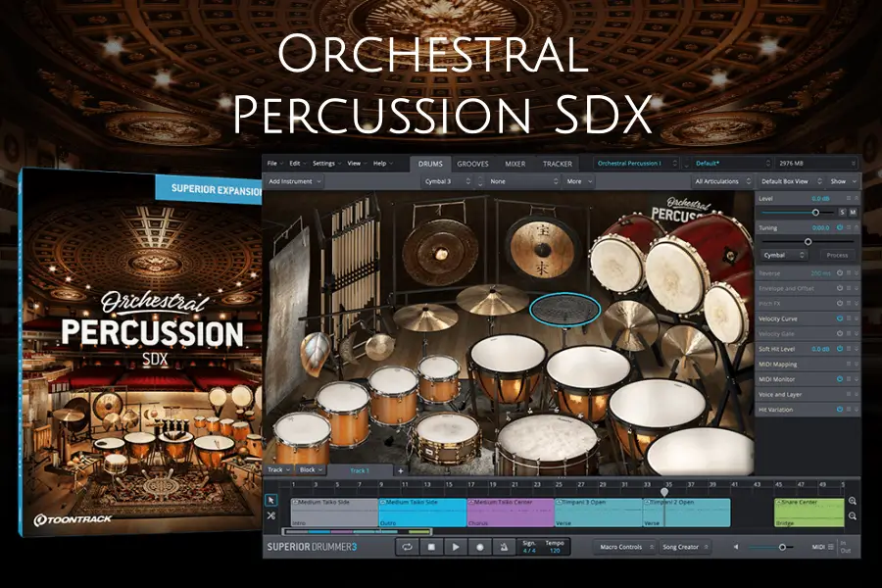Enable the Pitch FX power button
The image size is (882, 588).
pyautogui.click(x=839, y=303)
